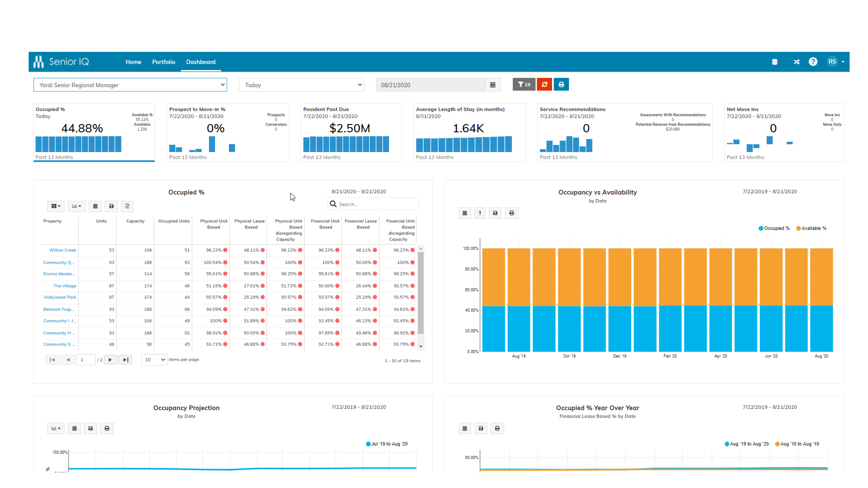Viewport: 868px width, 488px height.
Task: Click the page number input box
Action: pyautogui.click(x=85, y=360)
